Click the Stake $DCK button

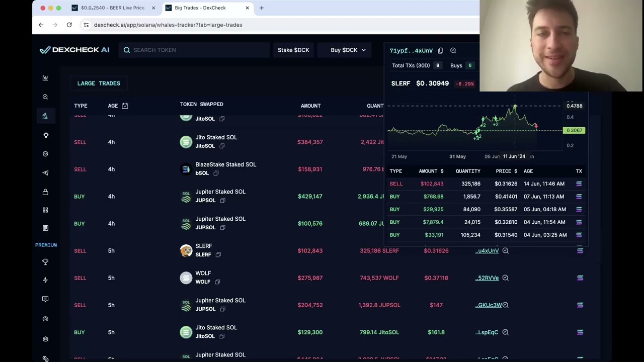(293, 50)
